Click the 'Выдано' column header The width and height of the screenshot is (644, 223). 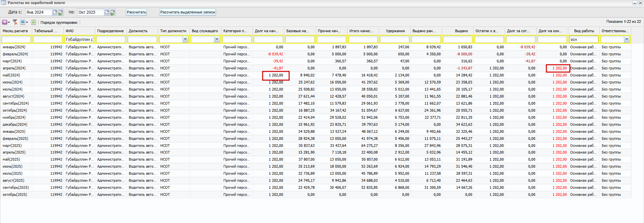coord(461,31)
